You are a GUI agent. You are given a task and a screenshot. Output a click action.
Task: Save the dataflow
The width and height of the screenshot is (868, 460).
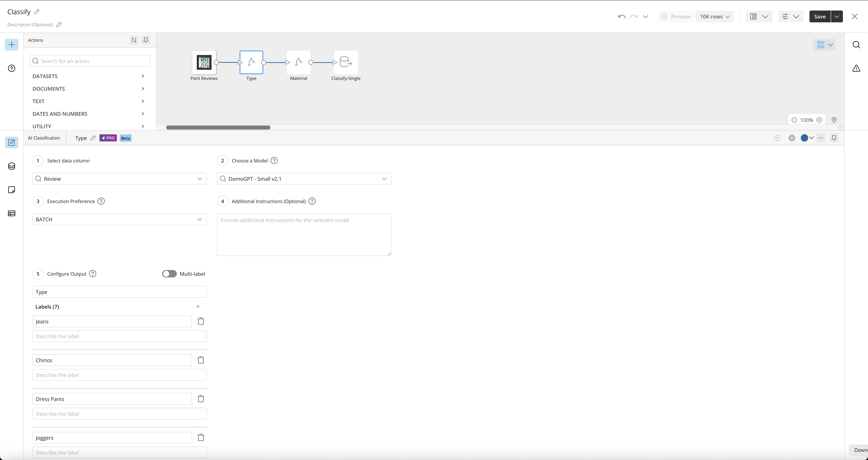click(820, 16)
